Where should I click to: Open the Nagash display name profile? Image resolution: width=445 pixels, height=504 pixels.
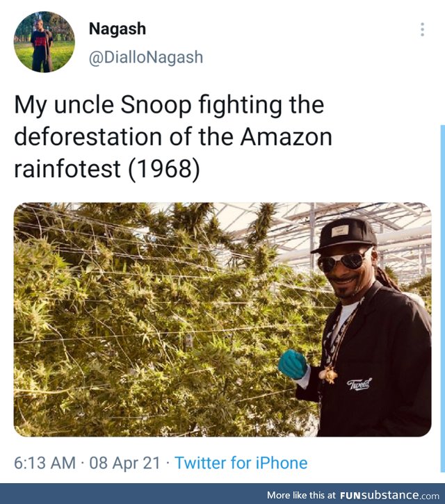pyautogui.click(x=118, y=29)
